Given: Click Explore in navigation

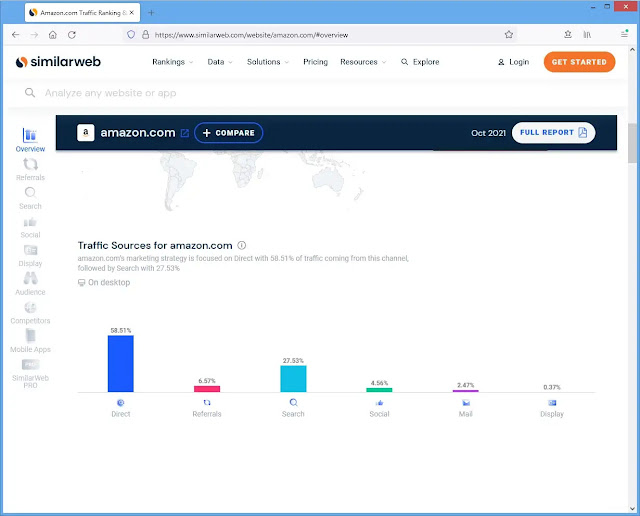Looking at the screenshot, I should (x=420, y=62).
